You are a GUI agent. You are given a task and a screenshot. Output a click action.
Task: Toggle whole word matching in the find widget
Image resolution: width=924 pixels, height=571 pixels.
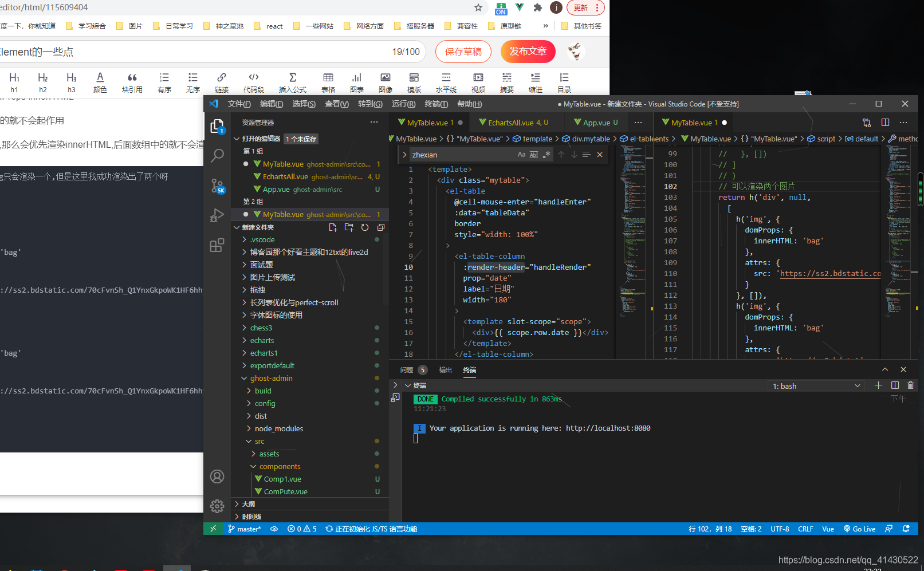click(534, 155)
